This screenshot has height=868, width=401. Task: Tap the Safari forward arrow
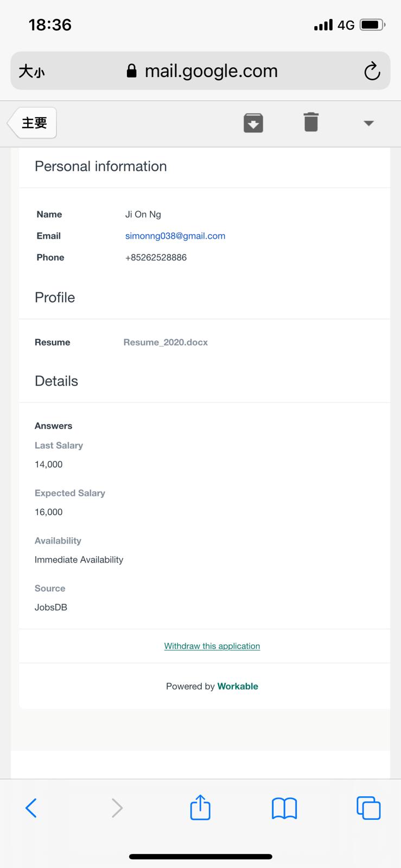(x=117, y=808)
